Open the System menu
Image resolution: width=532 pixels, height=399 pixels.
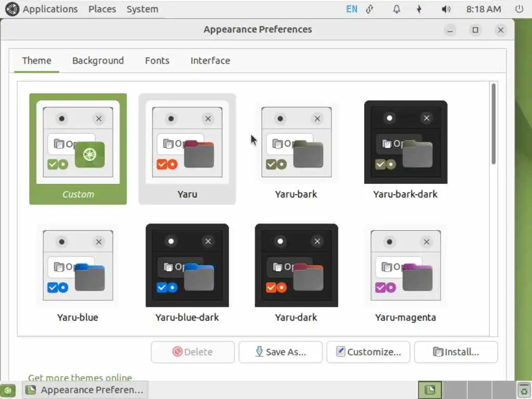pos(142,9)
